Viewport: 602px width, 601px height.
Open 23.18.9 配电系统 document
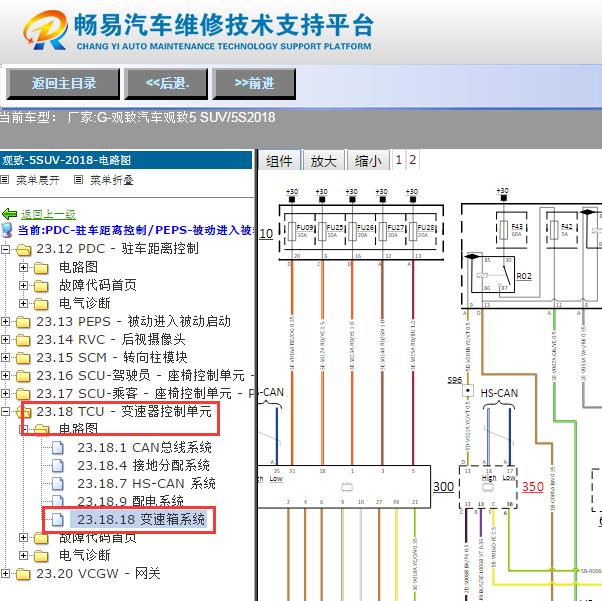[x=131, y=501]
